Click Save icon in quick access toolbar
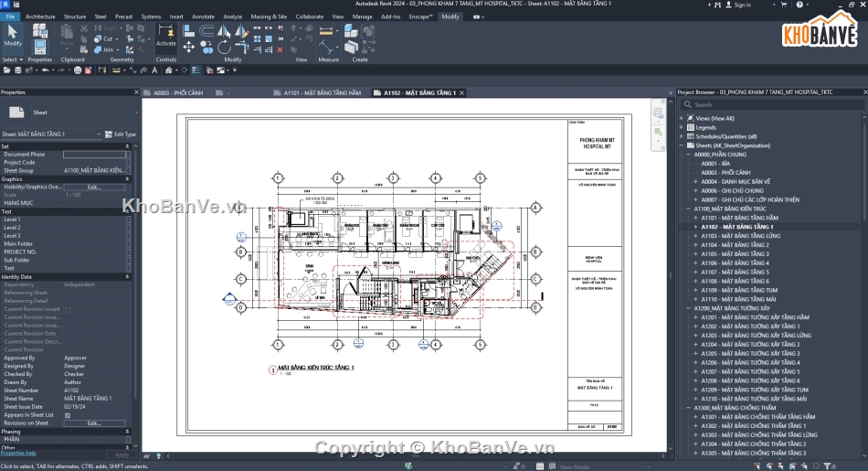The image size is (868, 471). [x=17, y=70]
